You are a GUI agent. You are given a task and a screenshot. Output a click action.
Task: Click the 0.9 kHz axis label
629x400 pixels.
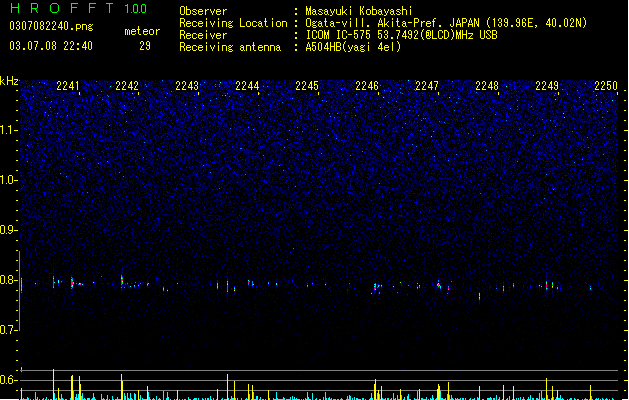click(x=9, y=230)
